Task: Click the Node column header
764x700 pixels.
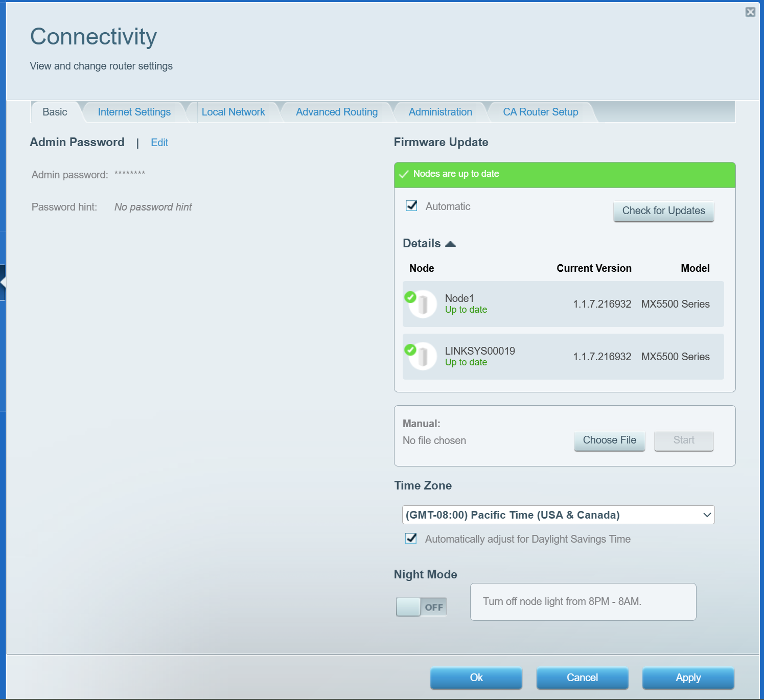Action: tap(422, 268)
